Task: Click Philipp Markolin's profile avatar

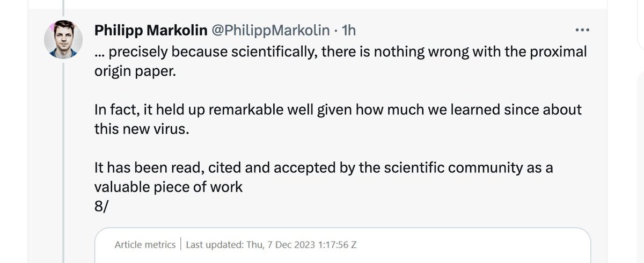Action: (x=63, y=41)
